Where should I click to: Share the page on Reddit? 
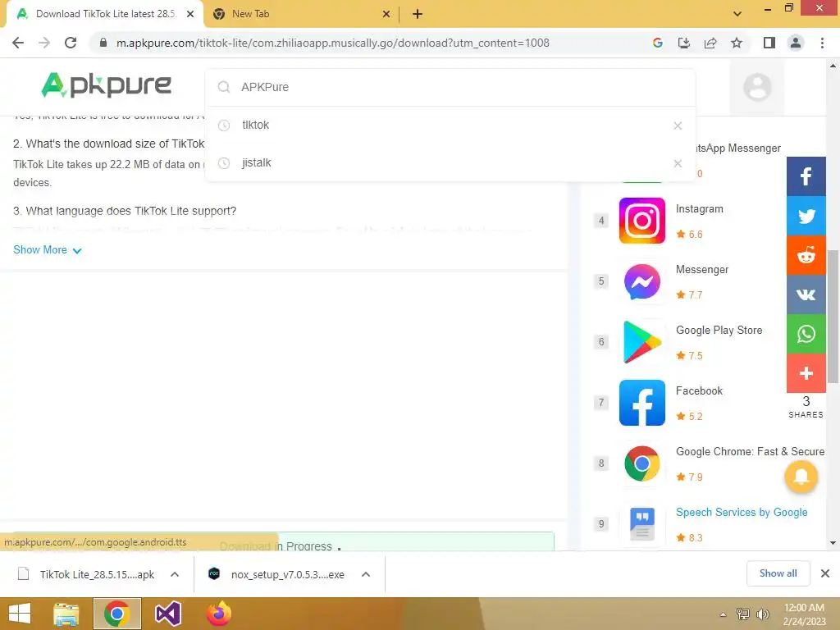(806, 256)
